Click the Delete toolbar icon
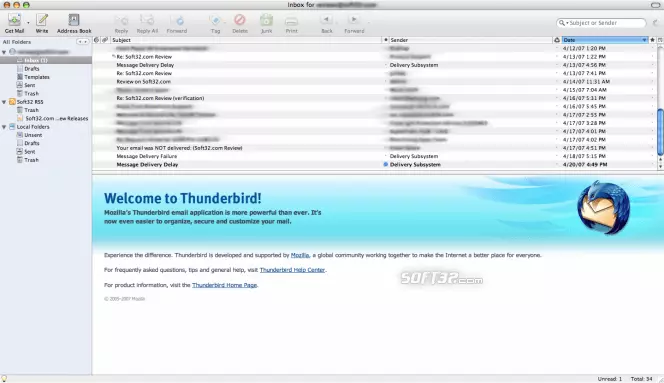The width and height of the screenshot is (664, 383). 240,20
